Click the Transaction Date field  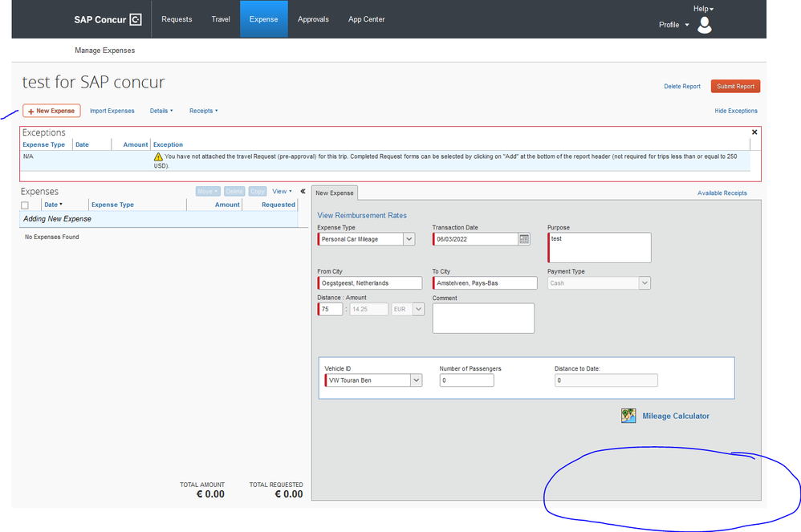[x=475, y=239]
